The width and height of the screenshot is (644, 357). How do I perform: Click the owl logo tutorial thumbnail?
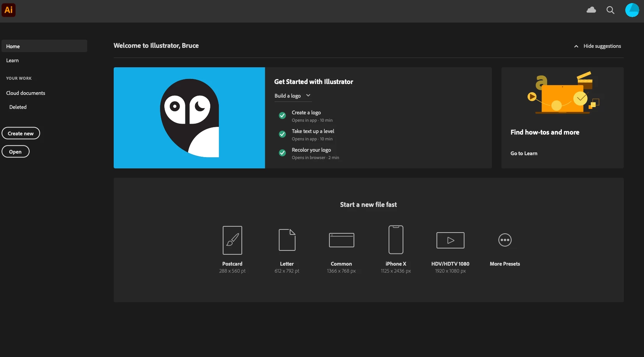tap(189, 118)
